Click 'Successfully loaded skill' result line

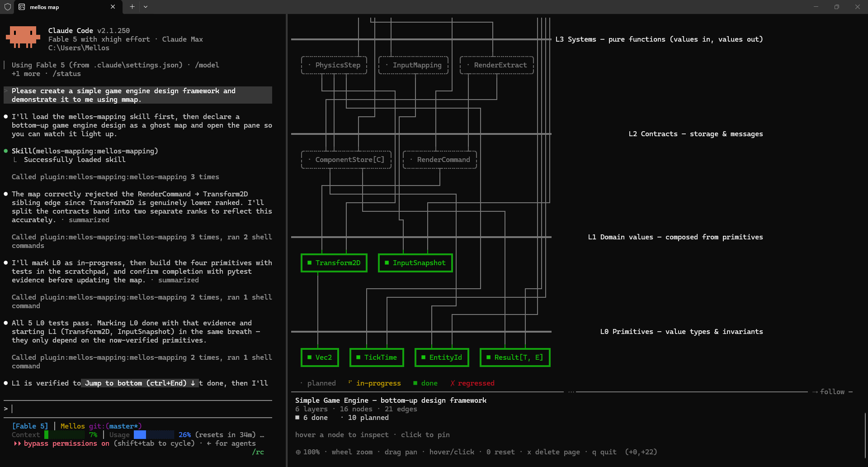(75, 160)
